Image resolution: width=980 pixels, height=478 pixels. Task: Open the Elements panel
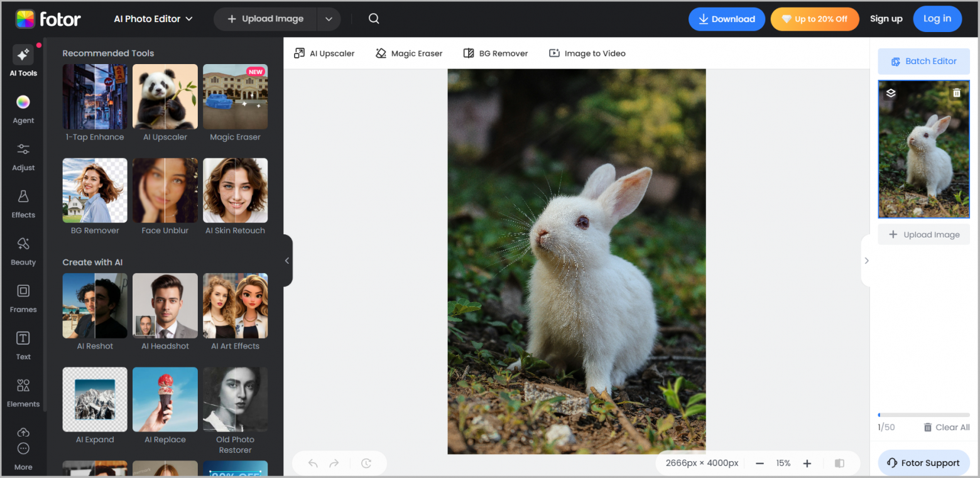(x=23, y=391)
